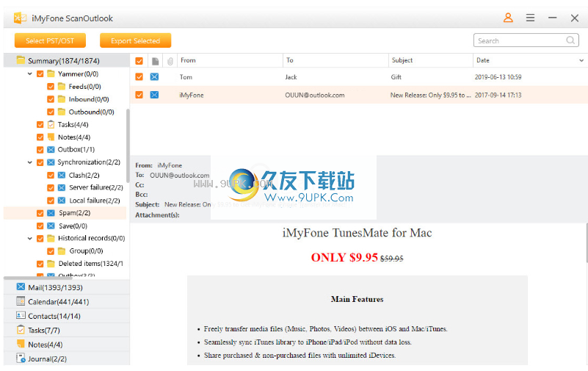Screen dimensions: 588x371
Task: Click the attachment paperclip column header
Action: pos(170,61)
